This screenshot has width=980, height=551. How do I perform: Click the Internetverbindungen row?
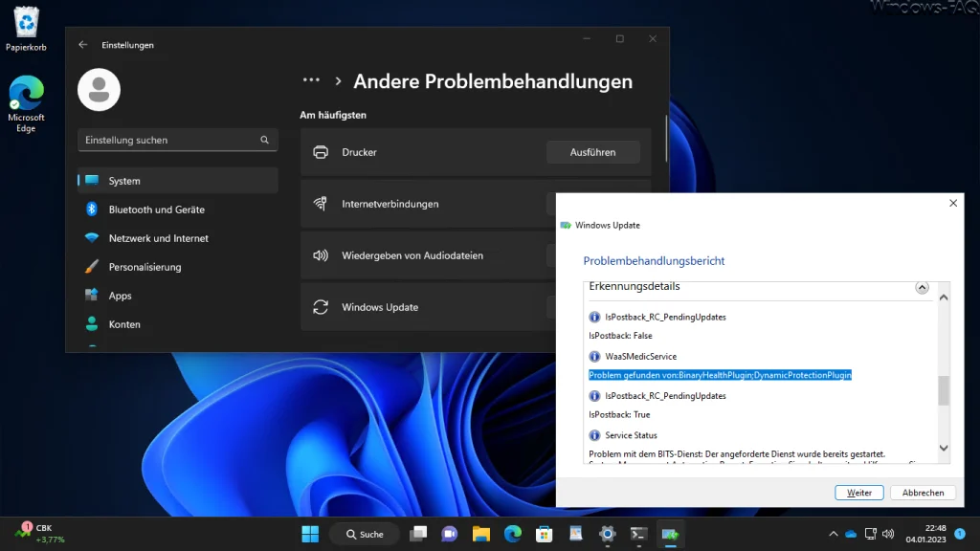click(x=428, y=204)
